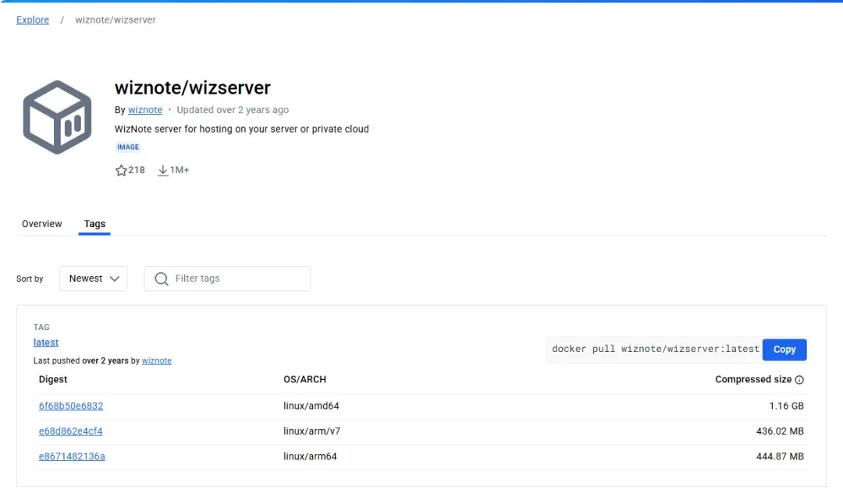The height and width of the screenshot is (504, 843).
Task: Click the OS/ARCH column header
Action: point(305,380)
